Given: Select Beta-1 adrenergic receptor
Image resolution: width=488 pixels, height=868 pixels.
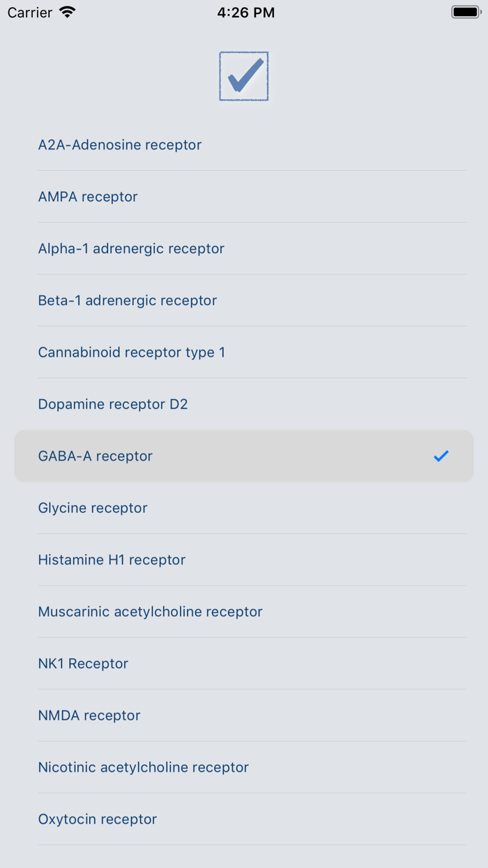Looking at the screenshot, I should [127, 300].
